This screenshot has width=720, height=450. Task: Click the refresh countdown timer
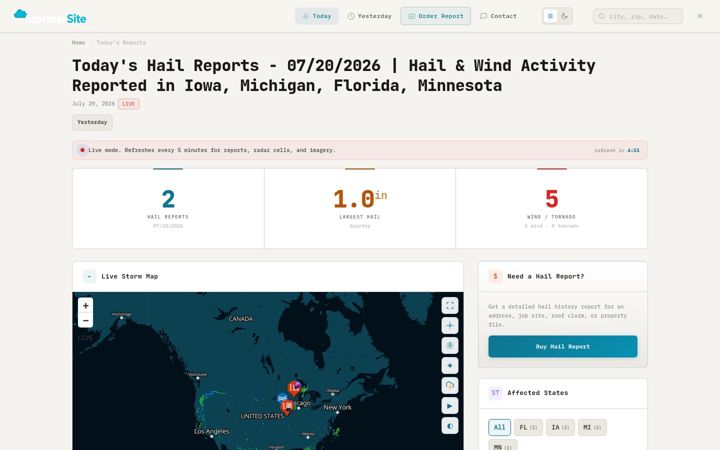[633, 150]
